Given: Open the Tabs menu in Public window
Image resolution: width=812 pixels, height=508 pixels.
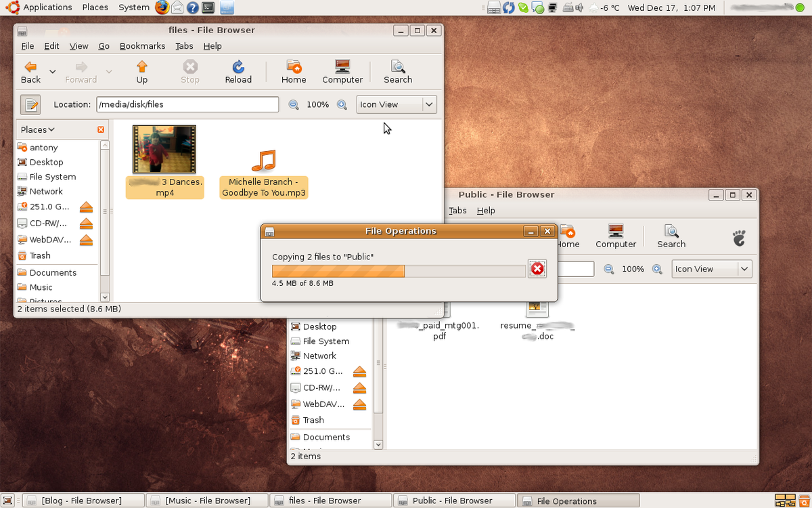Looking at the screenshot, I should pyautogui.click(x=457, y=211).
